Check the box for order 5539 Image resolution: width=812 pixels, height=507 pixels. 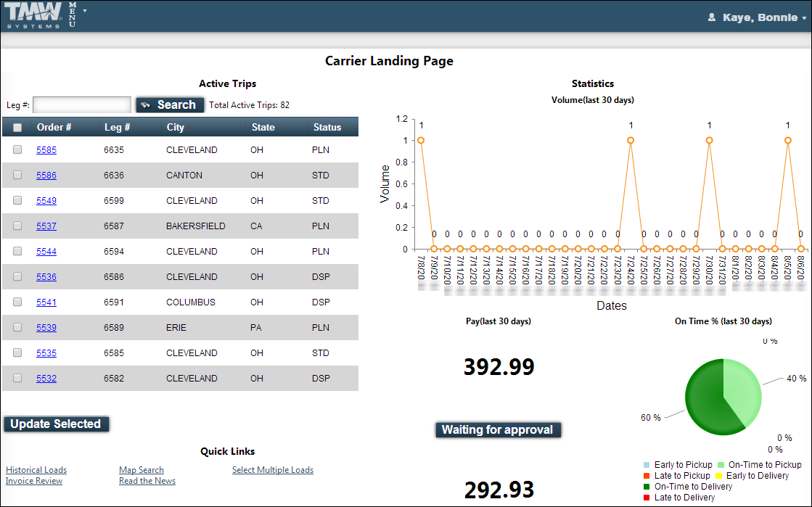(17, 327)
